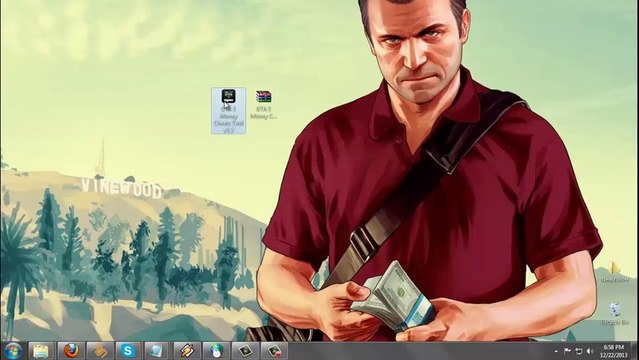
Task: Select the GTA 5 Money Cheats Tool desktop icon
Action: click(x=229, y=110)
